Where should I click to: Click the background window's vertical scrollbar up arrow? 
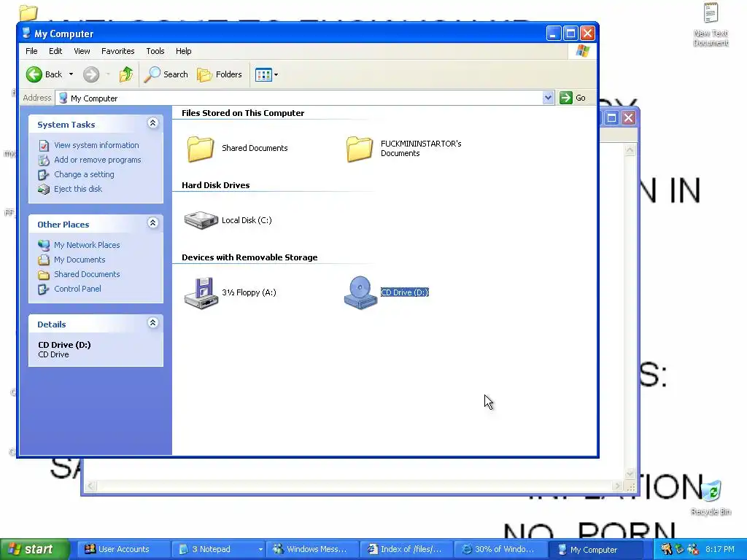630,150
